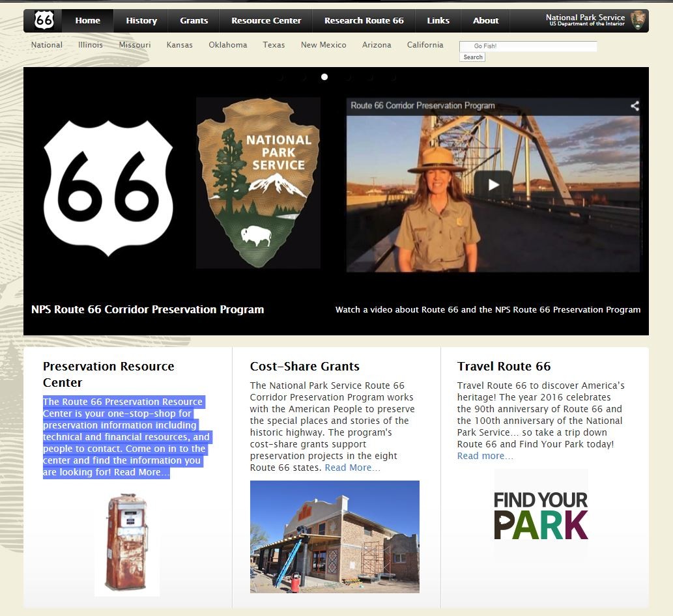Image resolution: width=673 pixels, height=616 pixels.
Task: Click Read More under Cost-Share Grants
Action: (x=352, y=468)
